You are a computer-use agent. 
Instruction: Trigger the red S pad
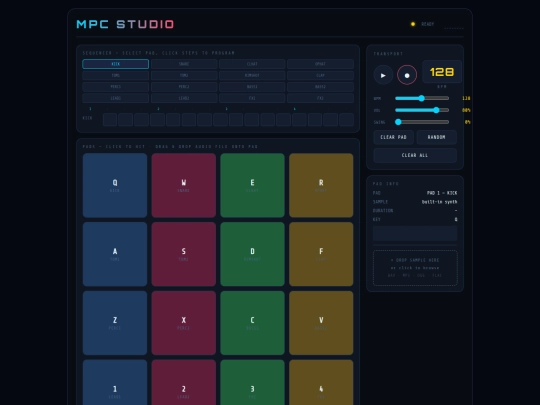point(184,254)
